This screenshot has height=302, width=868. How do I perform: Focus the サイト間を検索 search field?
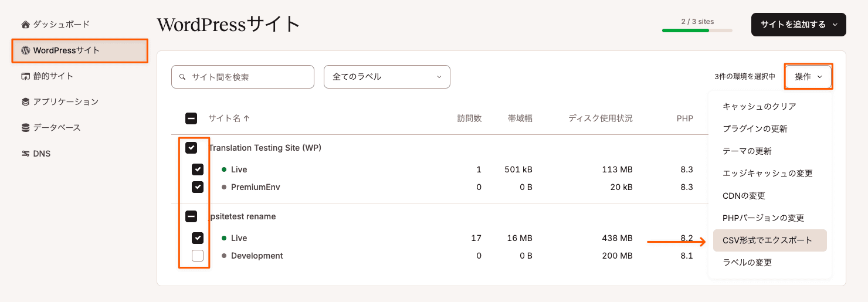point(243,77)
